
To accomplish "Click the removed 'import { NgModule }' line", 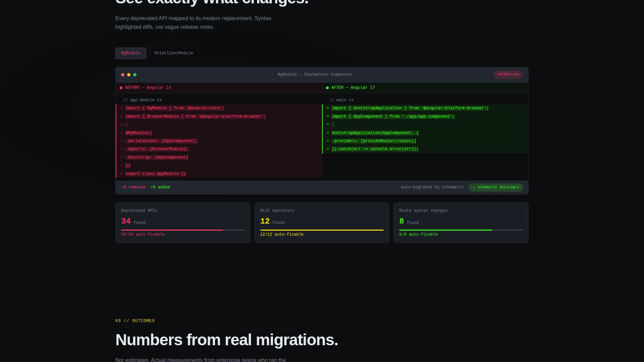I will (x=219, y=108).
